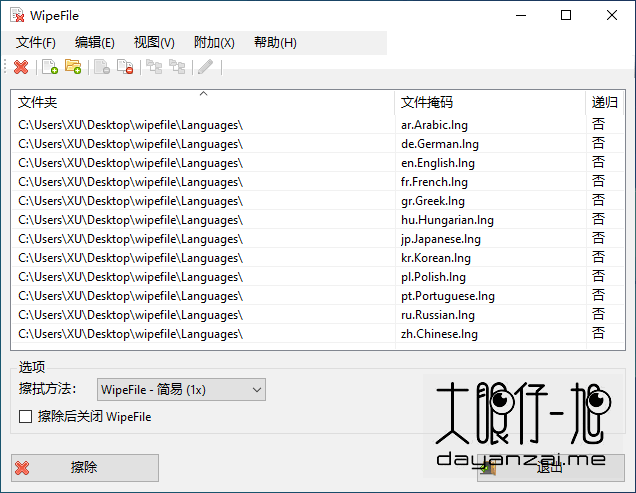This screenshot has height=493, width=636.
Task: Open the 视图(V) menu
Action: pyautogui.click(x=154, y=43)
